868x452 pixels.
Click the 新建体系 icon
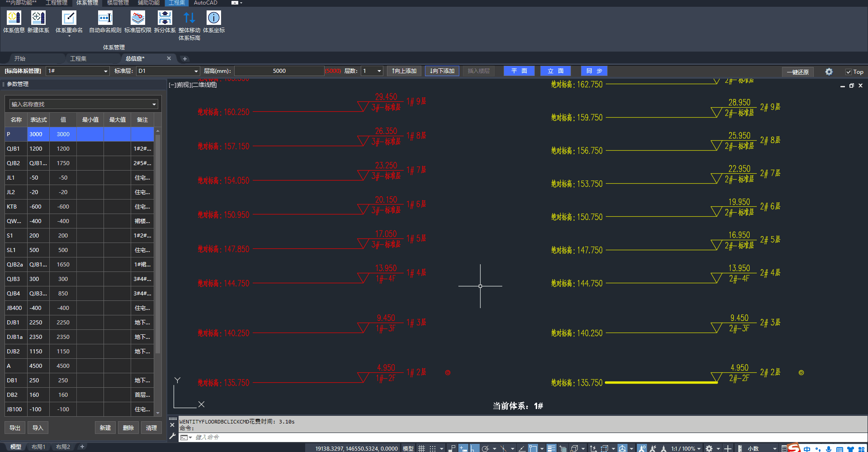(38, 22)
